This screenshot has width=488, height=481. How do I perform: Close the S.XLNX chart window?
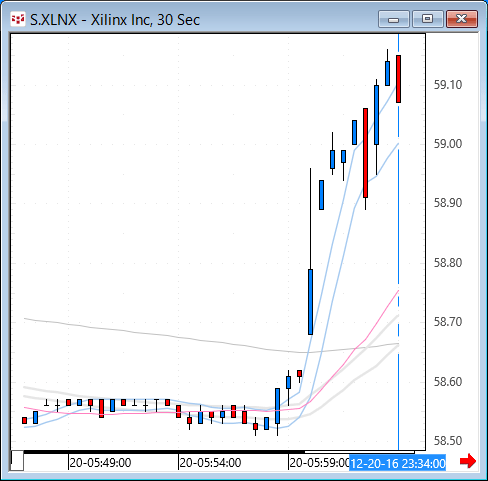[x=462, y=19]
